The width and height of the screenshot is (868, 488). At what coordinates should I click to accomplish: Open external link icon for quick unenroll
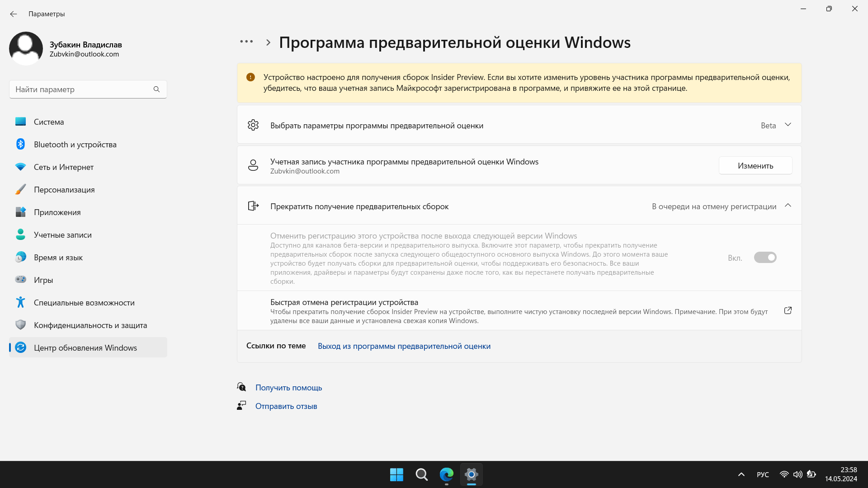(788, 310)
